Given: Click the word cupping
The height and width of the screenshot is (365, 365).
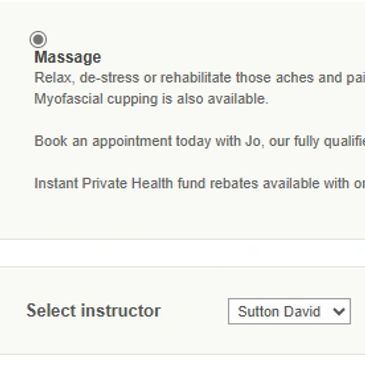Looking at the screenshot, I should coord(132,100).
